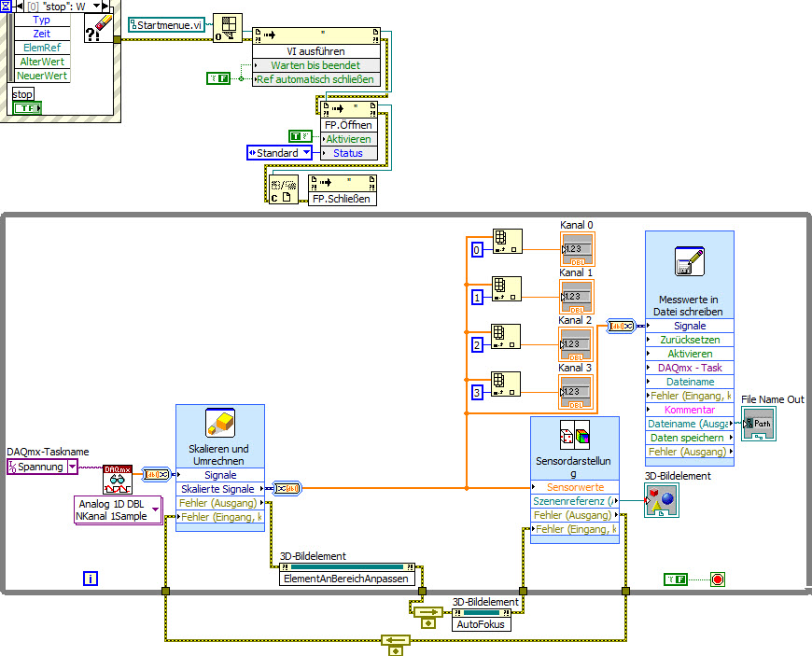Select the Status parameter of FP.Öffnen

coord(348,153)
